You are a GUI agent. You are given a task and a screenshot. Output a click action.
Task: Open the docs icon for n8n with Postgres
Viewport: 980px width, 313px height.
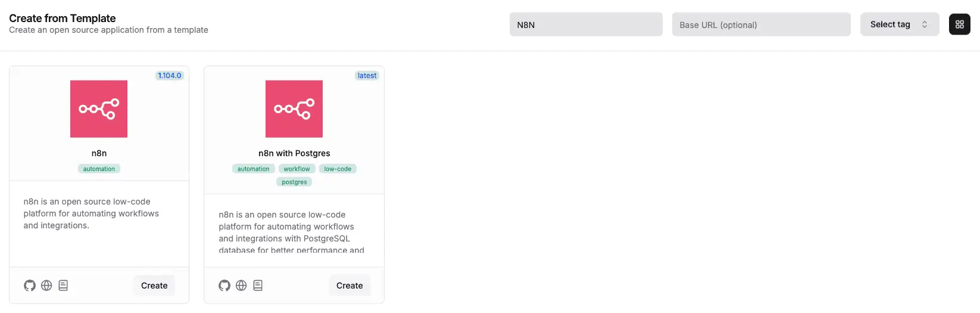(x=258, y=286)
